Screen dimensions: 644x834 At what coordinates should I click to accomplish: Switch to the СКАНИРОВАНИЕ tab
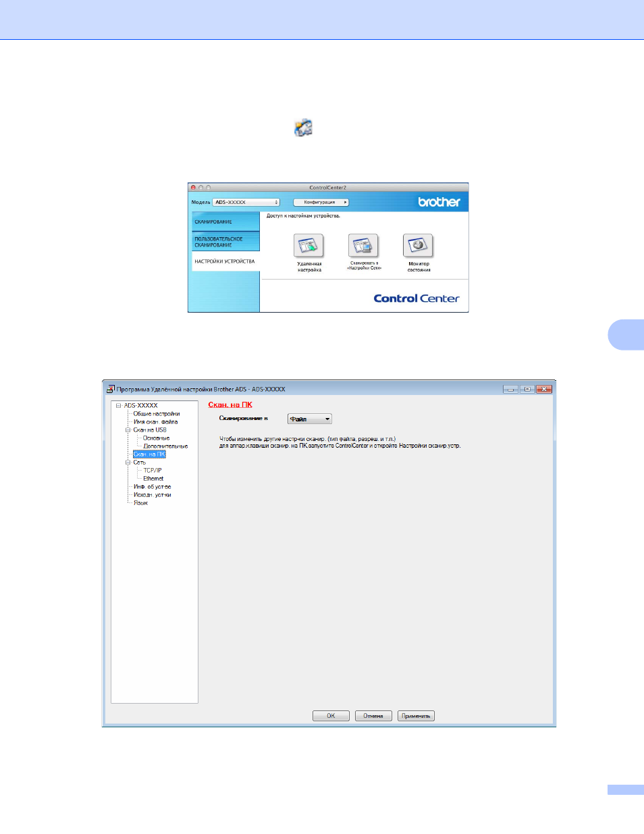pyautogui.click(x=225, y=221)
